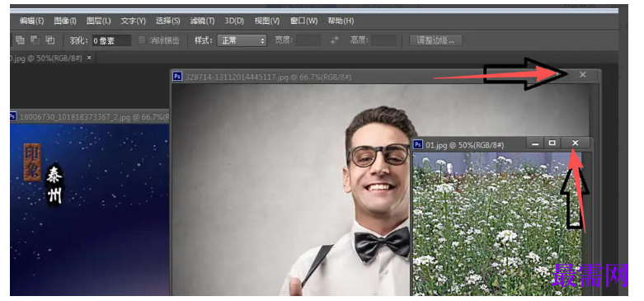Click the Ps icon of 328714 window
This screenshot has height=301, width=644.
click(x=177, y=77)
